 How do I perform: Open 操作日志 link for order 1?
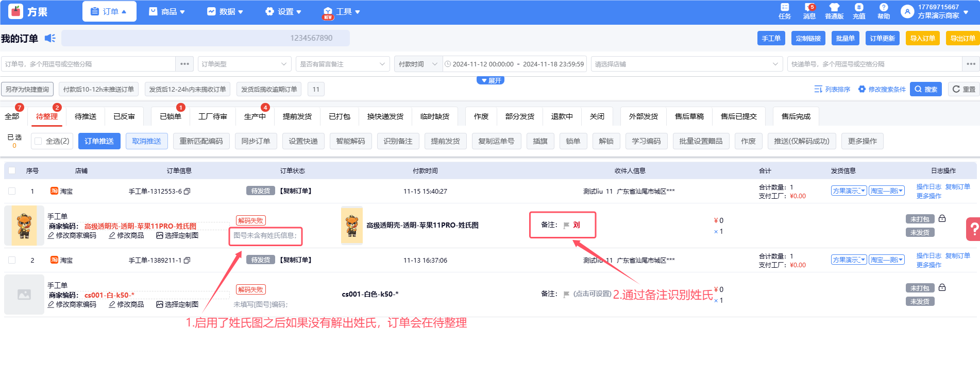(x=928, y=186)
